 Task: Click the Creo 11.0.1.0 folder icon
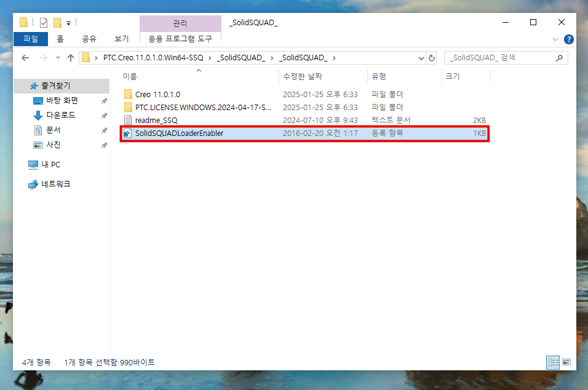[x=128, y=94]
